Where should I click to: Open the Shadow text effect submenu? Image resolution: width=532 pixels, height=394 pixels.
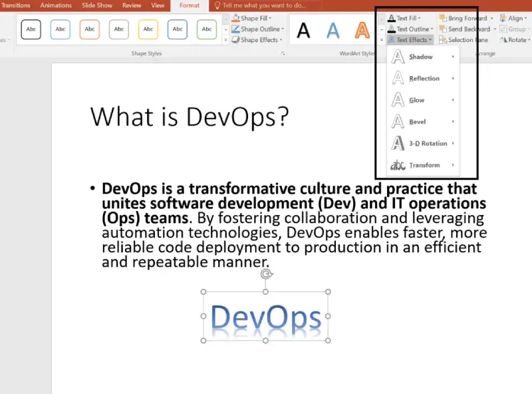(423, 57)
